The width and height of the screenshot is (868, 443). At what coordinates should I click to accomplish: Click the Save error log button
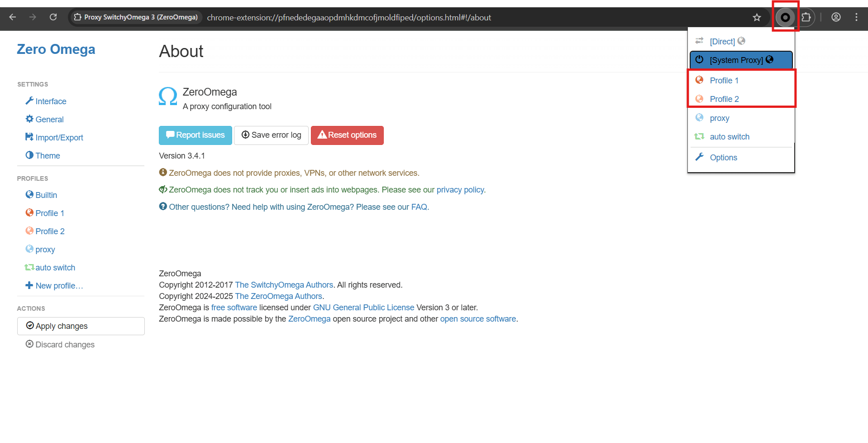pos(271,135)
